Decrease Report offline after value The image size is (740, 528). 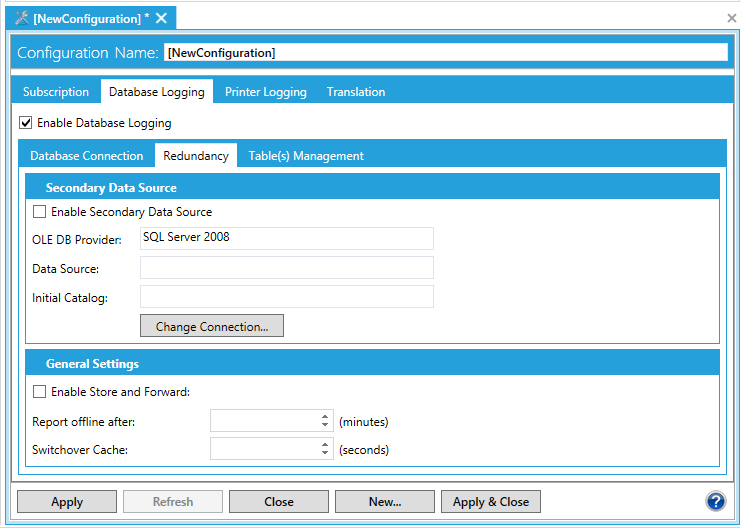(325, 426)
